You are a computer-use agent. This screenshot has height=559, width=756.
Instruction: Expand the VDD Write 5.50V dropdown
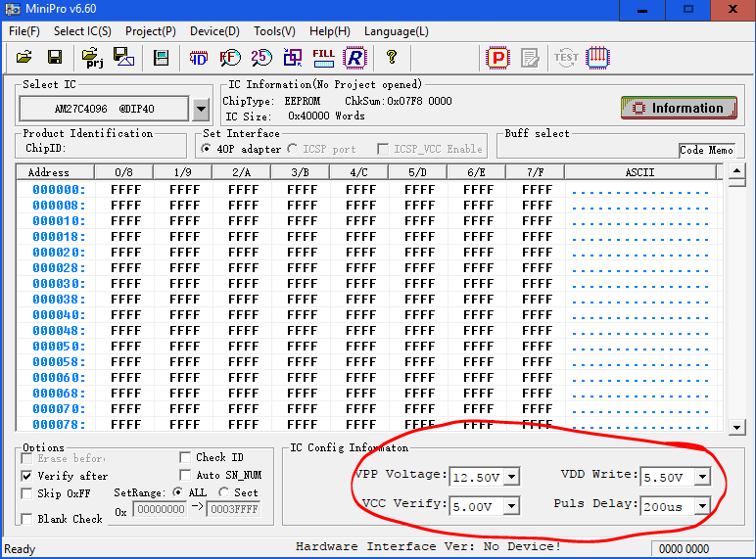click(x=702, y=477)
